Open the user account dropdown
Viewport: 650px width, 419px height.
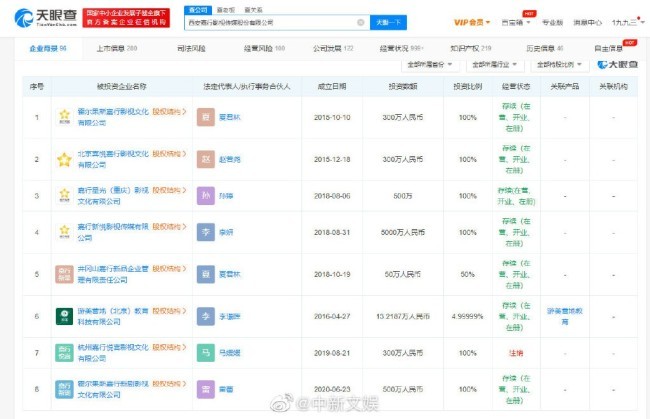tap(628, 22)
